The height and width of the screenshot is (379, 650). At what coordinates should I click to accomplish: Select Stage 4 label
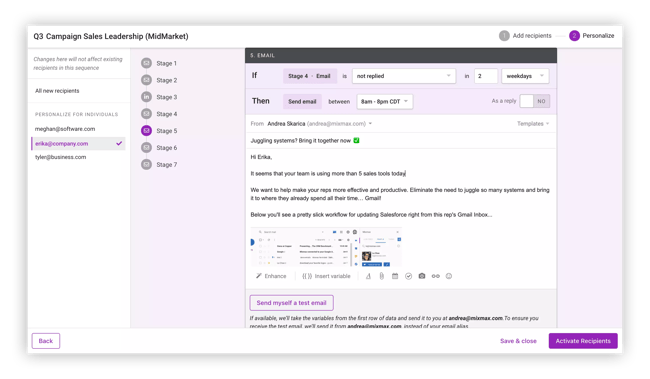click(167, 114)
